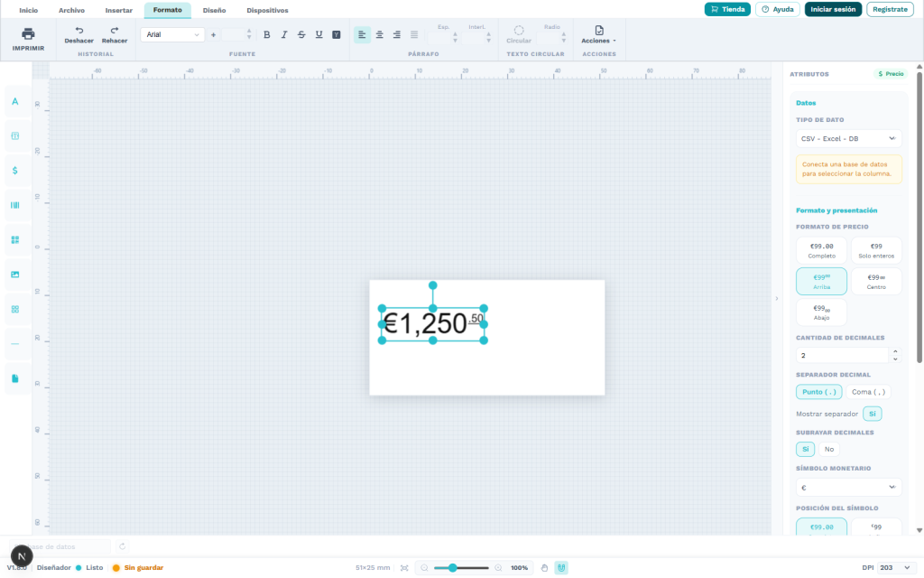Click the Iniciar sesión button
This screenshot has width=924, height=578.
pos(833,9)
